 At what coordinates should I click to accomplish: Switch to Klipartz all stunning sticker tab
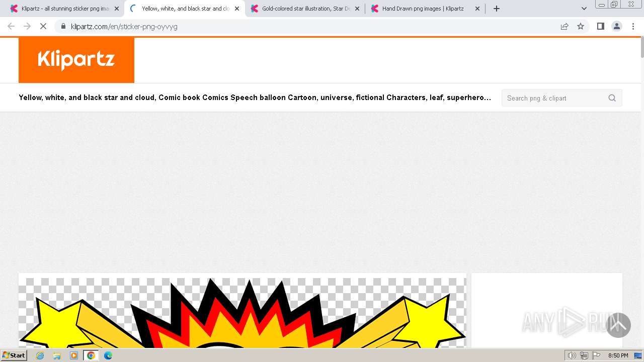tap(65, 9)
